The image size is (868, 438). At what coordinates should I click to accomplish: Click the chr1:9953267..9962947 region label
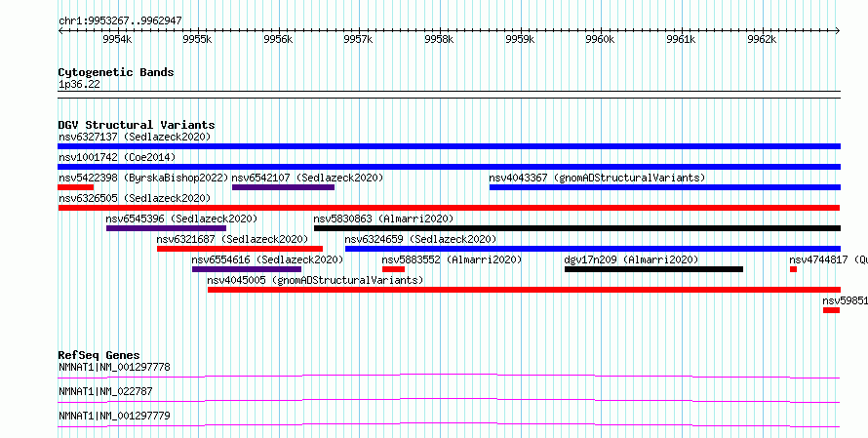[120, 21]
